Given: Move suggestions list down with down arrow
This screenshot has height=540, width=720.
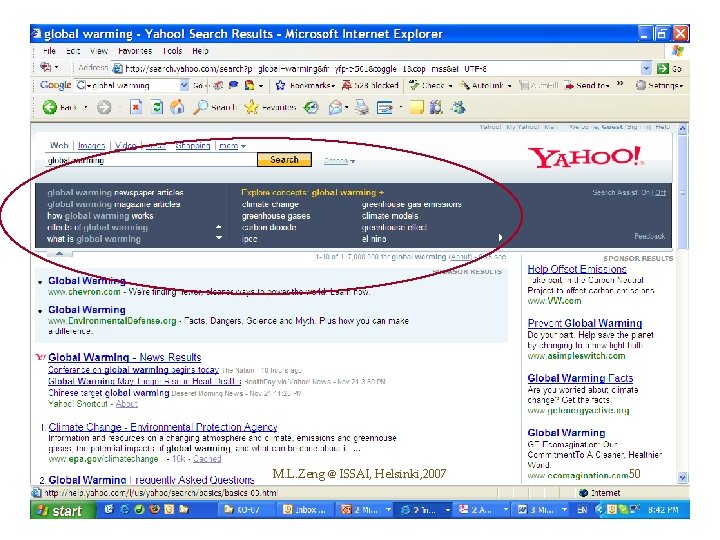Looking at the screenshot, I should tap(219, 238).
